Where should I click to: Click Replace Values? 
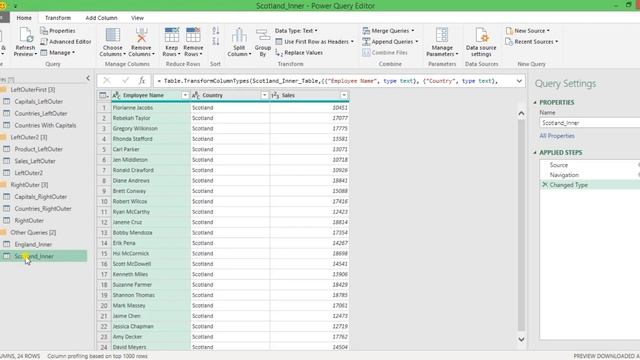(x=299, y=53)
